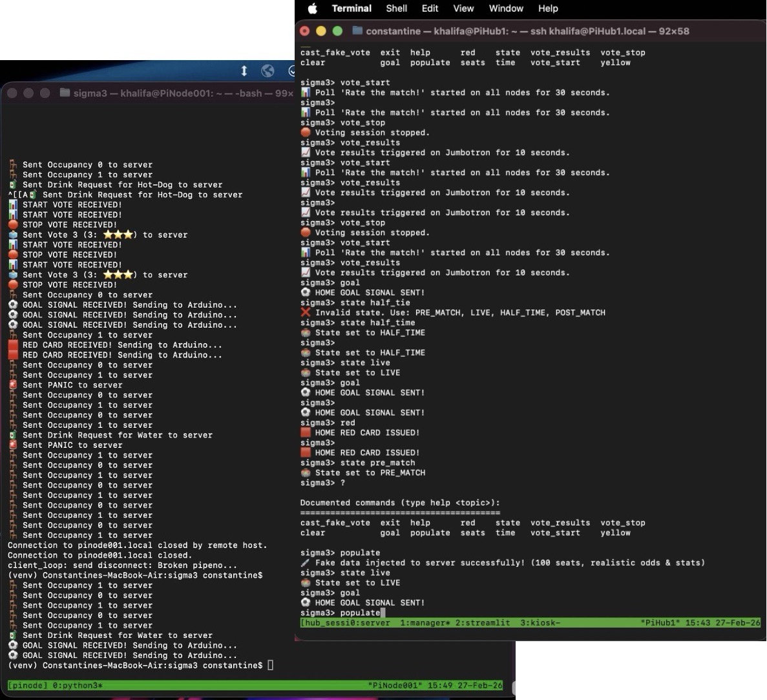Click the up-down arrows icon in the menu bar
Screen dimensions: 767x700
coord(244,71)
